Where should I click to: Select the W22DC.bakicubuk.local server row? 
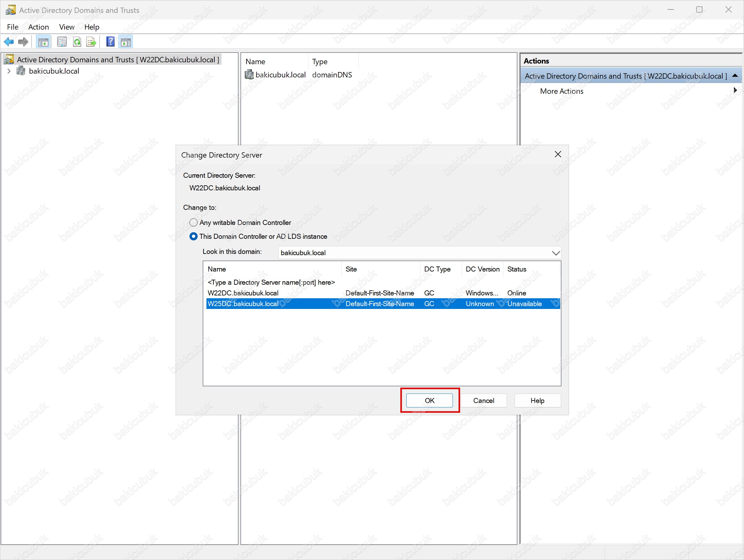383,293
